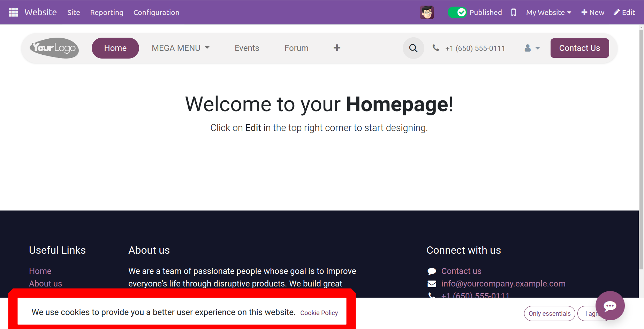644x329 pixels.
Task: Click the search magnifier icon
Action: [413, 48]
